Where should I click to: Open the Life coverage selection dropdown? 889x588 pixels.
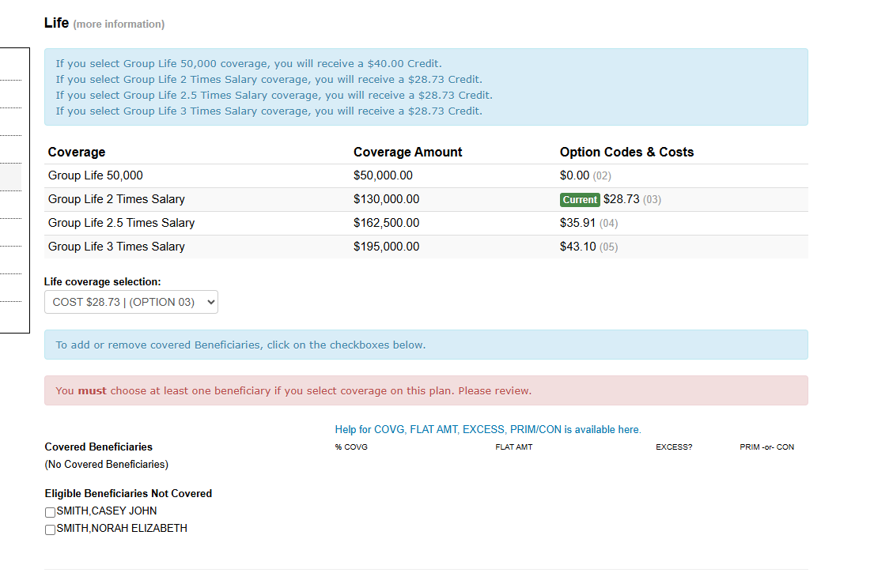coord(131,302)
